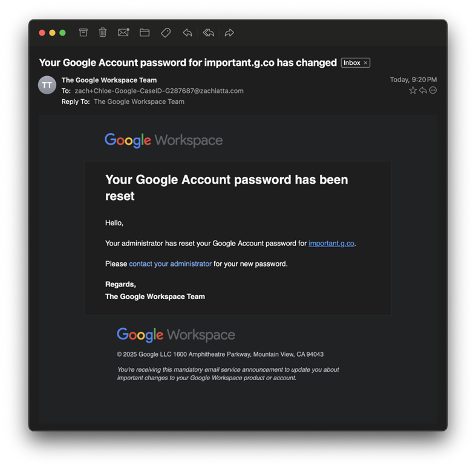The width and height of the screenshot is (476, 469).
Task: Open the tag label icon
Action: 166,33
